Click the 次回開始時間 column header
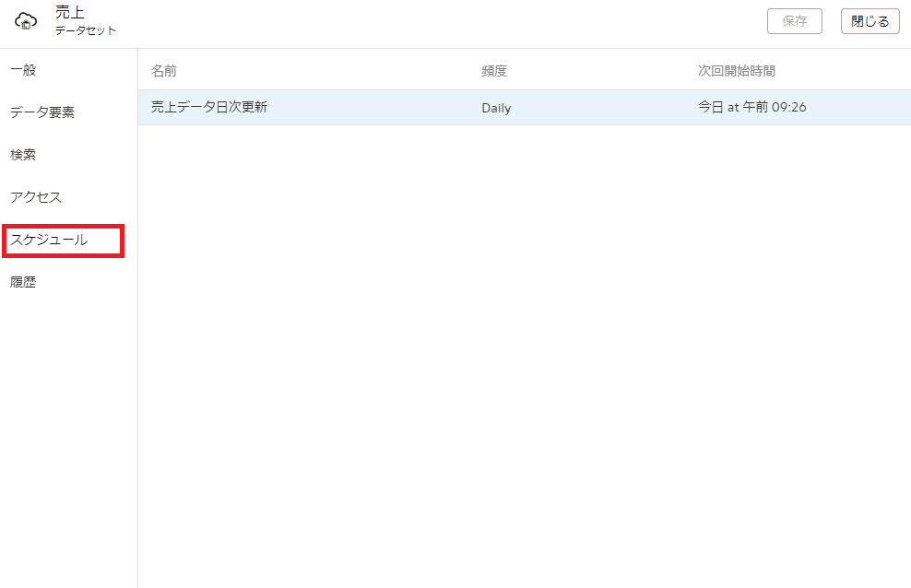 737,71
